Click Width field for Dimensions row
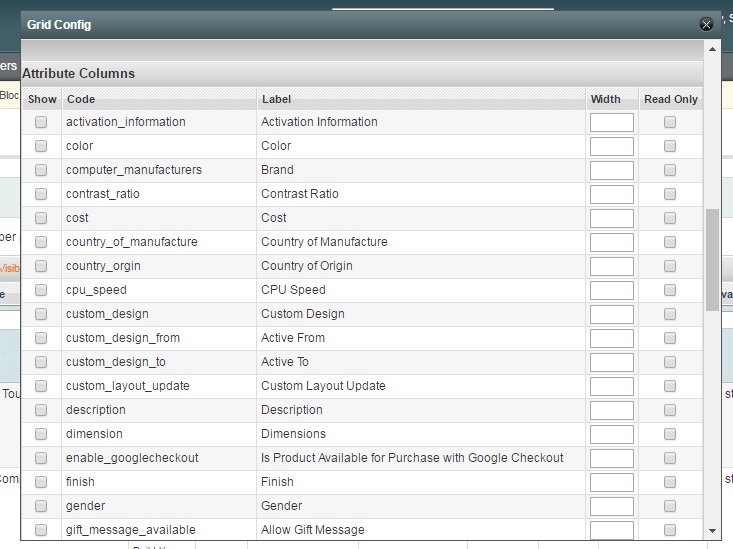 (x=611, y=434)
